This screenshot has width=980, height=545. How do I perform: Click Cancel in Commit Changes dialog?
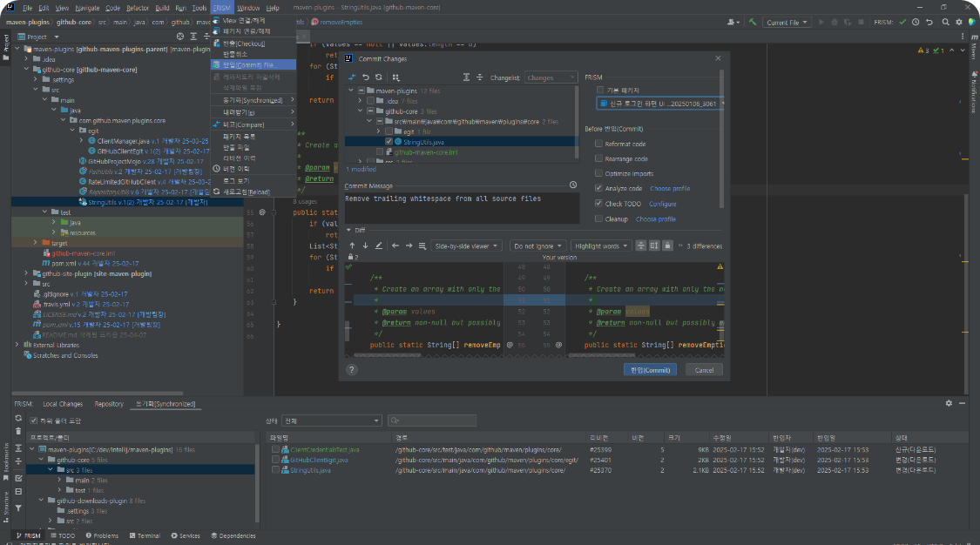[704, 370]
